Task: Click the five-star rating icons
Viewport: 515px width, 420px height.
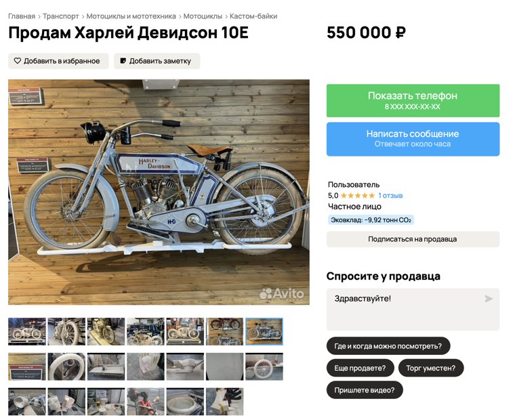Action: click(x=357, y=196)
